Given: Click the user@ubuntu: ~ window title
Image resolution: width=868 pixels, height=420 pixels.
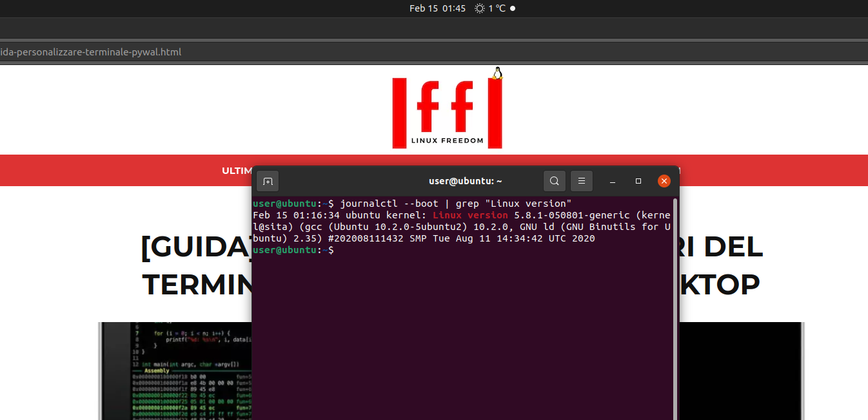Looking at the screenshot, I should (x=465, y=181).
